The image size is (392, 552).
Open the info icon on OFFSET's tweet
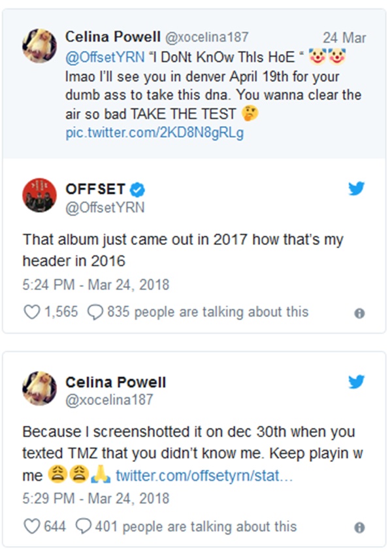[x=359, y=314]
